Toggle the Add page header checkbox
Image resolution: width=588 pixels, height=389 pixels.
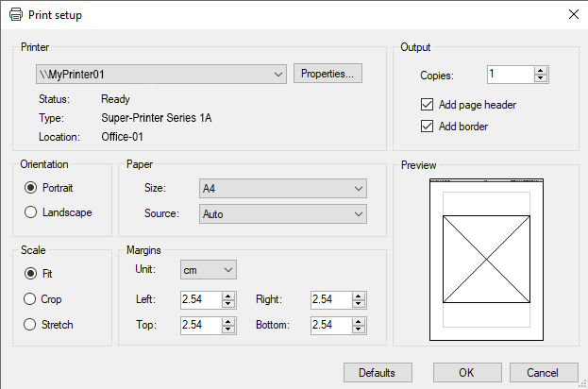click(x=428, y=105)
